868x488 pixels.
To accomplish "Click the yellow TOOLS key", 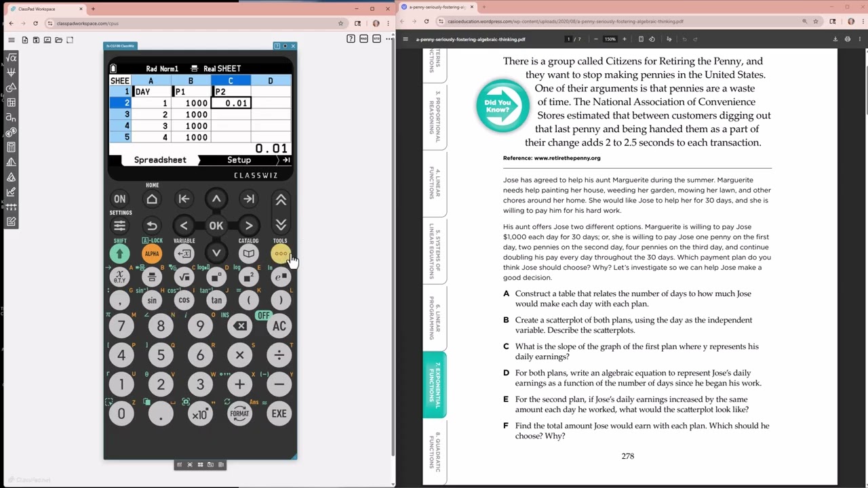I will (280, 253).
